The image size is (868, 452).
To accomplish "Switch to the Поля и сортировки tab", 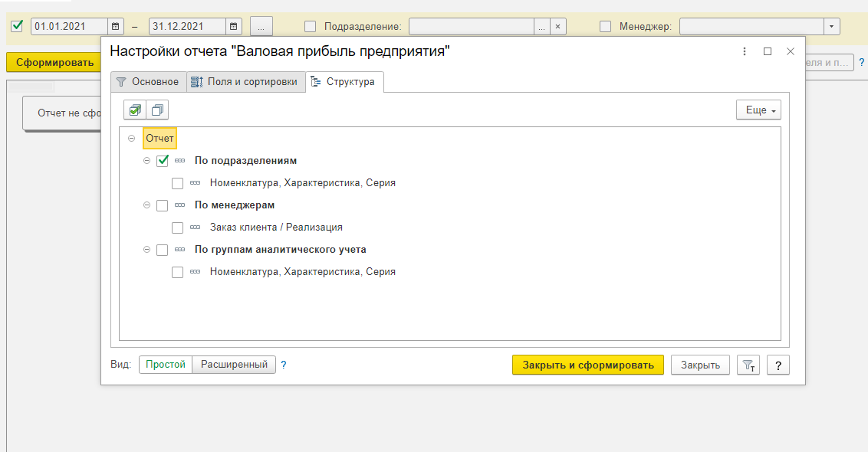I will (245, 82).
